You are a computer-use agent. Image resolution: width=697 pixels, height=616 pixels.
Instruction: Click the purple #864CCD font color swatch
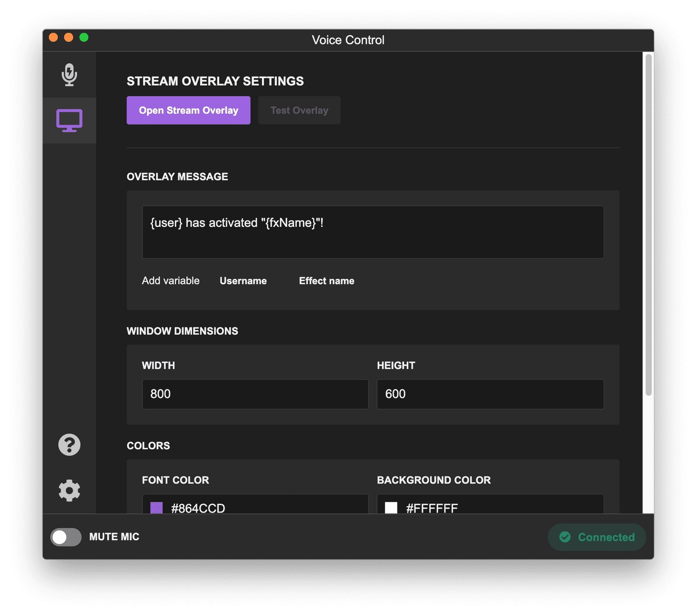(156, 507)
